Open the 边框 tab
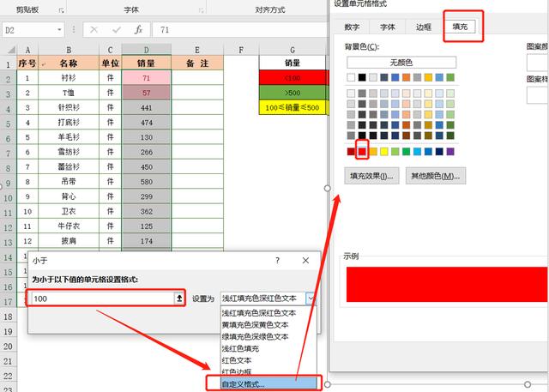 423,27
